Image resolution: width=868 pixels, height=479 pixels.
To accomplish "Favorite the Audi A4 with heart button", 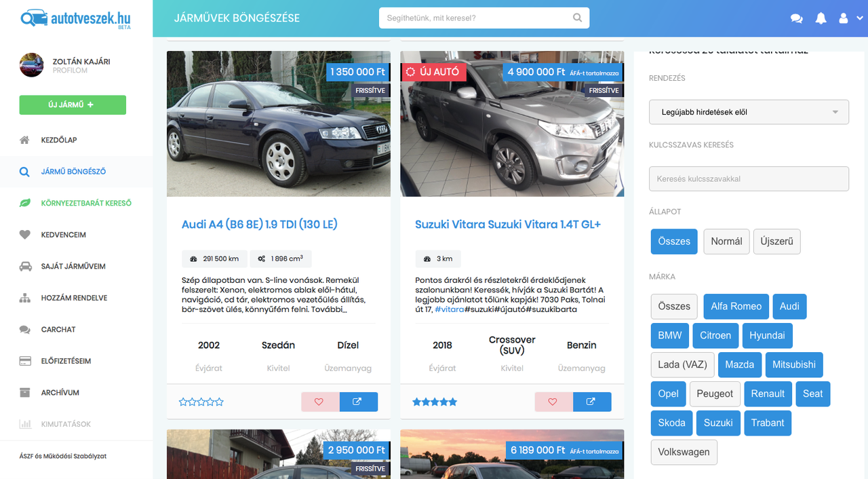I will click(320, 402).
